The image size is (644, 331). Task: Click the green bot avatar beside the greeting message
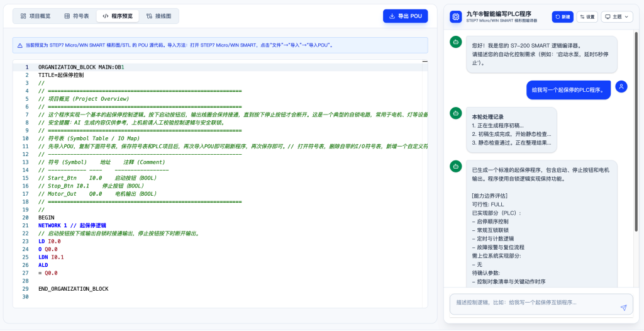coord(455,42)
